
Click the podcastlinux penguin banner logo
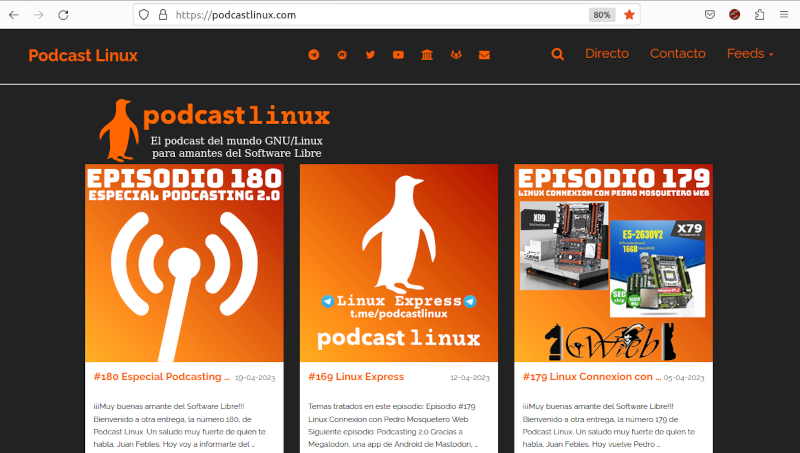pyautogui.click(x=215, y=130)
